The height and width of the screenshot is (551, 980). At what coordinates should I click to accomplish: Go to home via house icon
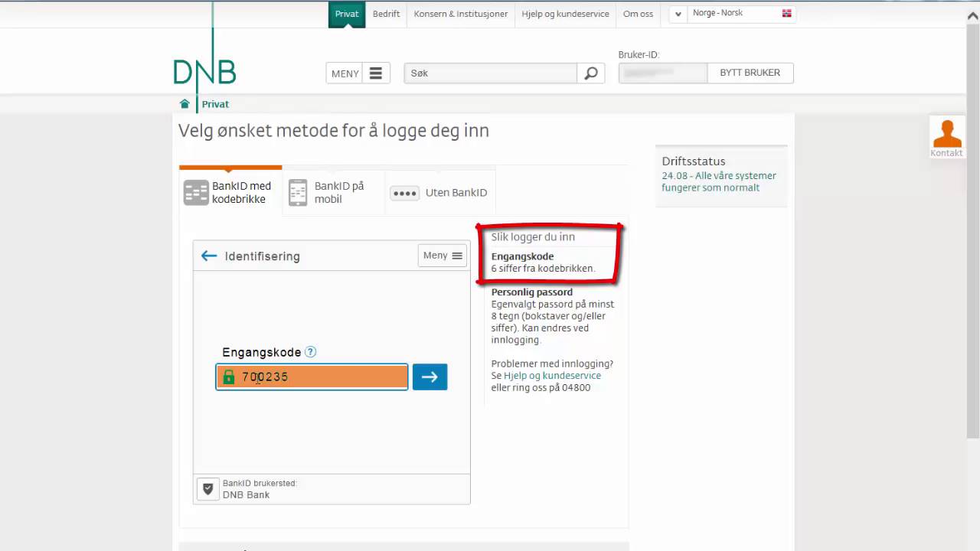tap(185, 104)
